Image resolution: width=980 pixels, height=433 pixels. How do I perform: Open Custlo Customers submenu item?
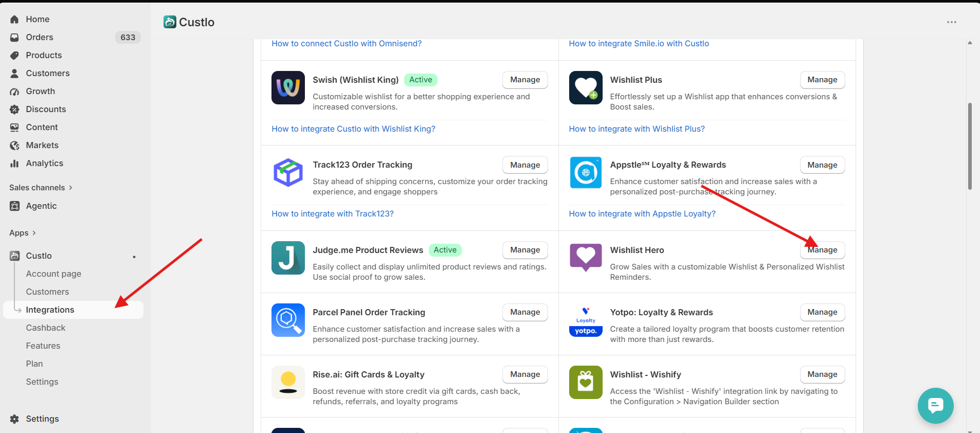(x=47, y=292)
